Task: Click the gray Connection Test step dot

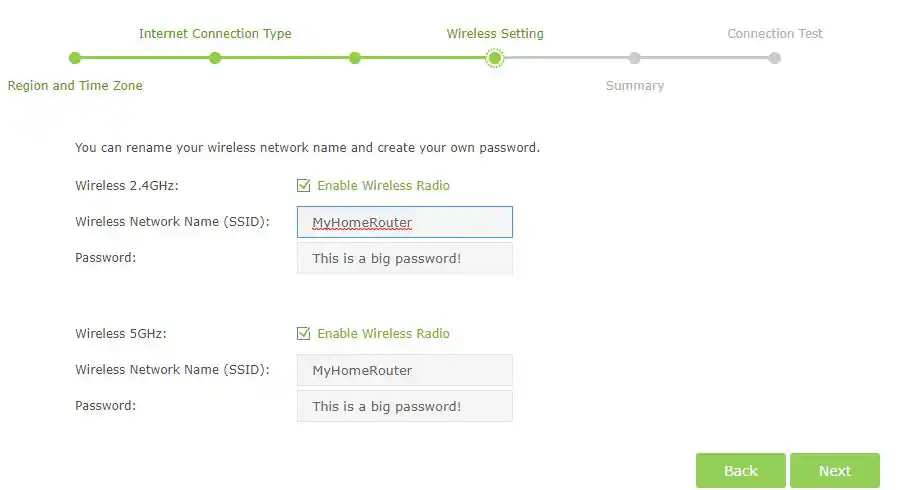Action: click(x=775, y=58)
